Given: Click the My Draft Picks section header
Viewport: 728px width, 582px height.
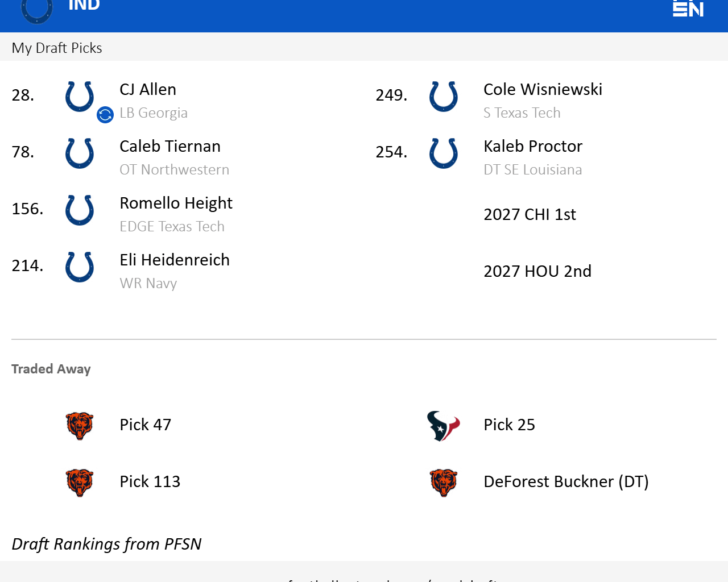Looking at the screenshot, I should tap(57, 48).
